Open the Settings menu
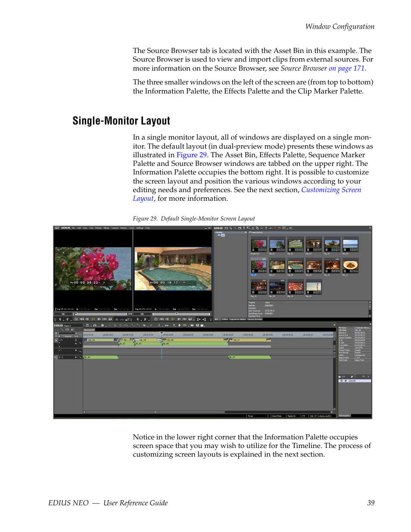411x532 pixels. (x=140, y=228)
